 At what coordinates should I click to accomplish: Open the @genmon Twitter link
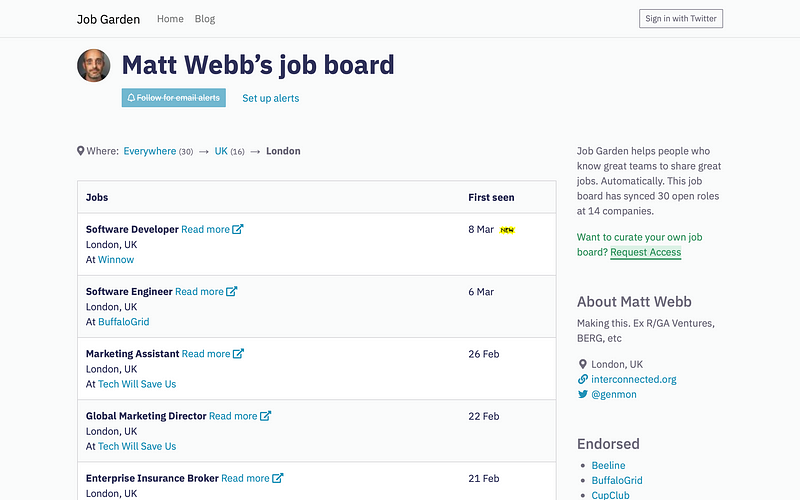pyautogui.click(x=614, y=394)
